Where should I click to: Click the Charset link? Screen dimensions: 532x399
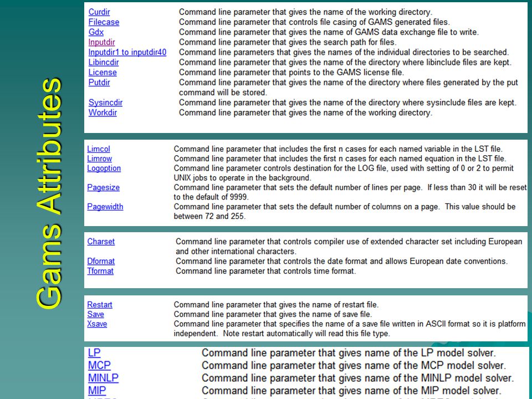point(101,242)
